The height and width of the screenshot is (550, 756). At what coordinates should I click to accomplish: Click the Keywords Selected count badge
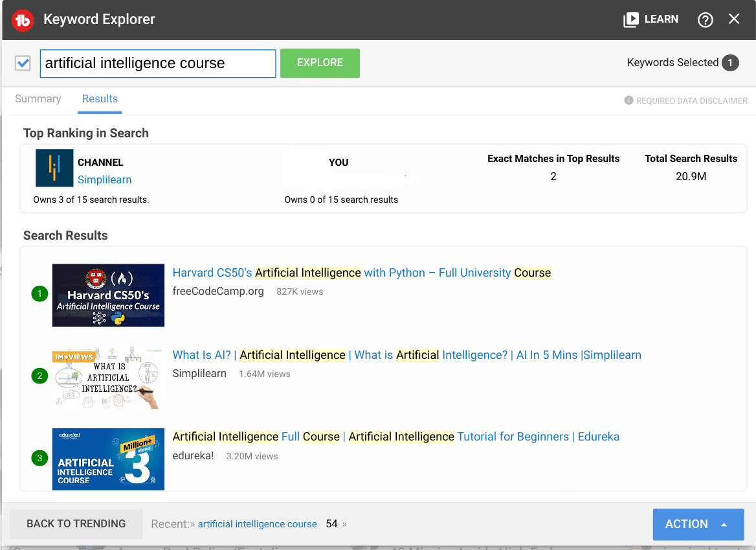click(x=730, y=63)
